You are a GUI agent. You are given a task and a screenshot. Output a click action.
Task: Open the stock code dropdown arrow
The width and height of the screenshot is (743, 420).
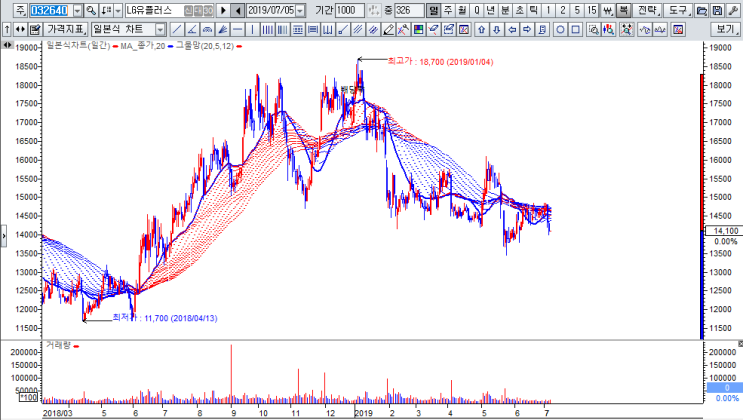pyautogui.click(x=77, y=10)
